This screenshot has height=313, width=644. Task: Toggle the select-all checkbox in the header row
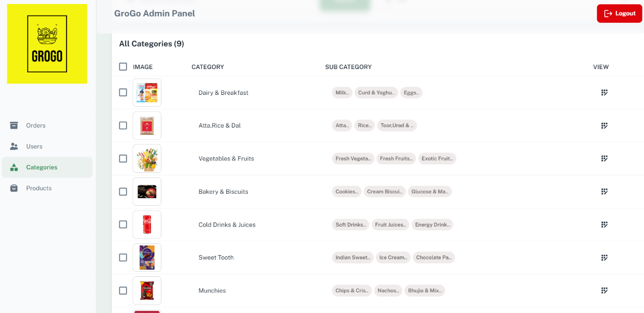point(123,66)
